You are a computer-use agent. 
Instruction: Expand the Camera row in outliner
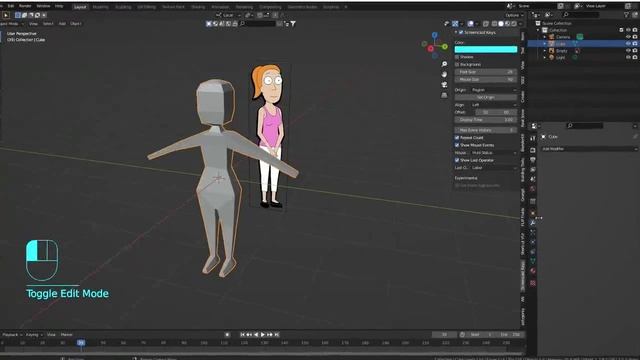click(x=544, y=37)
